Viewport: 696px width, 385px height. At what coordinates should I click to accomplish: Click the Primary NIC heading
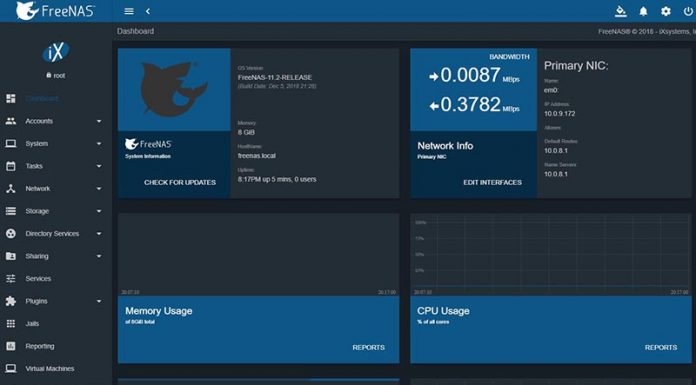coord(576,66)
